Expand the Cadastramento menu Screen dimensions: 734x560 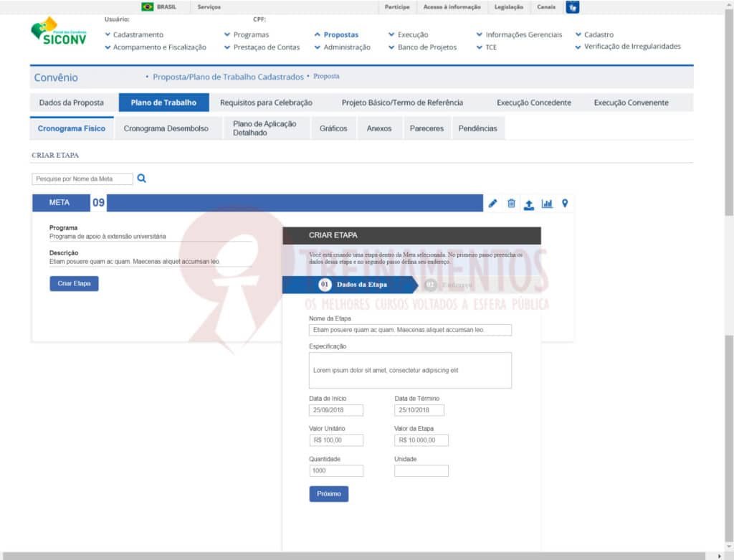(134, 34)
